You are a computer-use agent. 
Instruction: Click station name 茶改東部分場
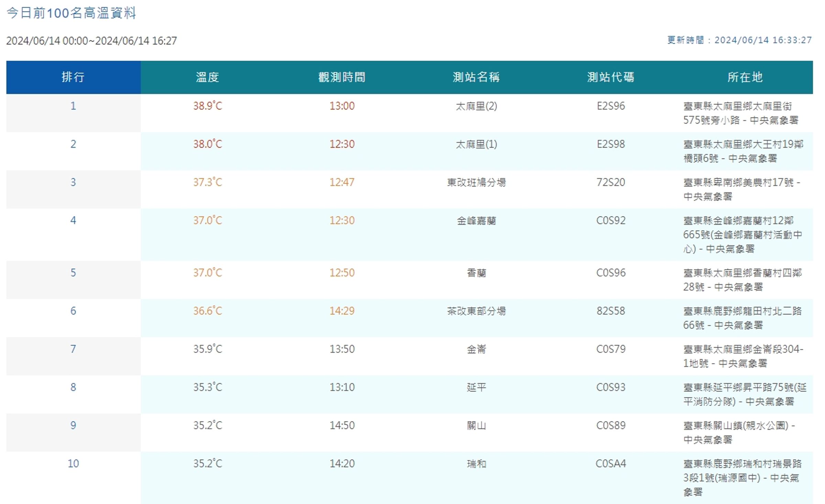click(x=476, y=311)
